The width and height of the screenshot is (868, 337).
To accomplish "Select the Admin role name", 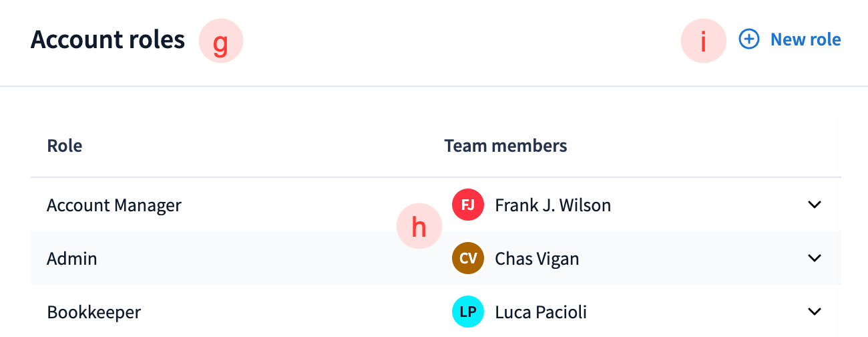I will coord(72,258).
